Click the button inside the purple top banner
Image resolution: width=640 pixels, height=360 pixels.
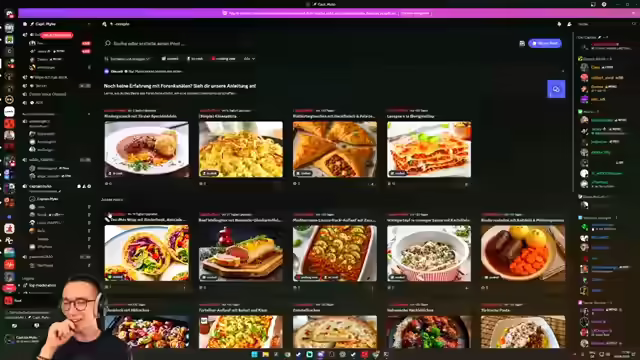pyautogui.click(x=415, y=13)
